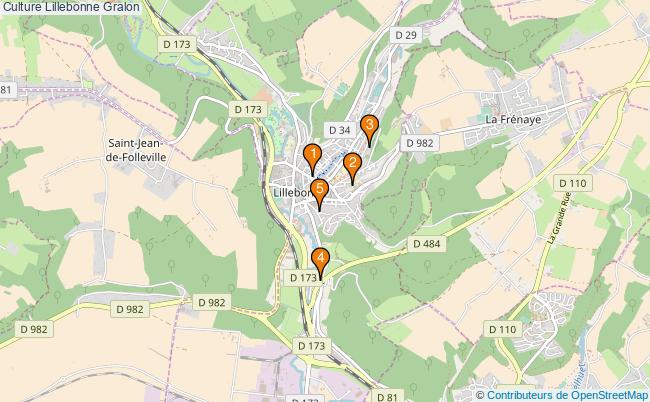The image size is (650, 402).
Task: Click the D 29 road shield
Action: point(406,35)
